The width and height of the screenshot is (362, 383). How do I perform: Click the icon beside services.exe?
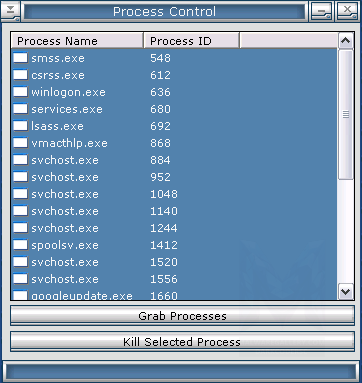tap(20, 109)
